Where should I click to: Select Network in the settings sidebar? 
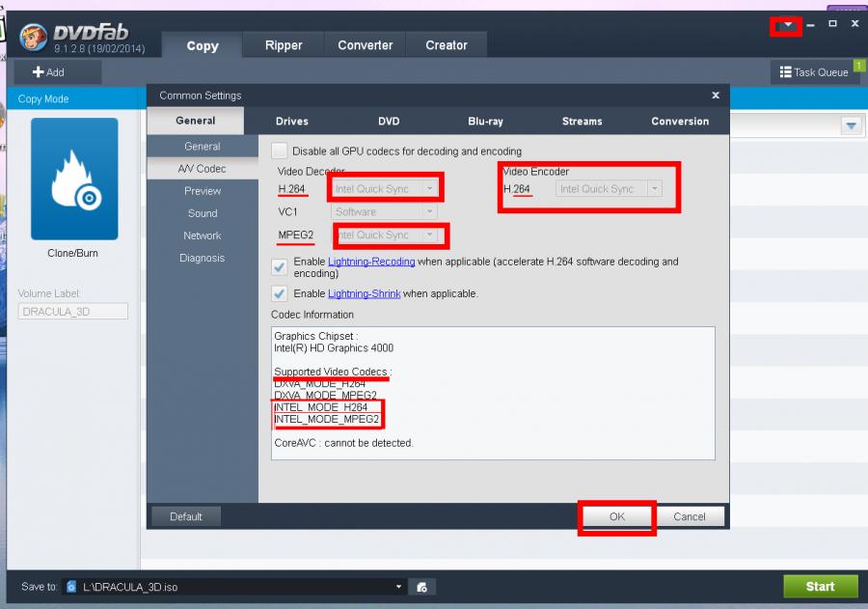203,235
